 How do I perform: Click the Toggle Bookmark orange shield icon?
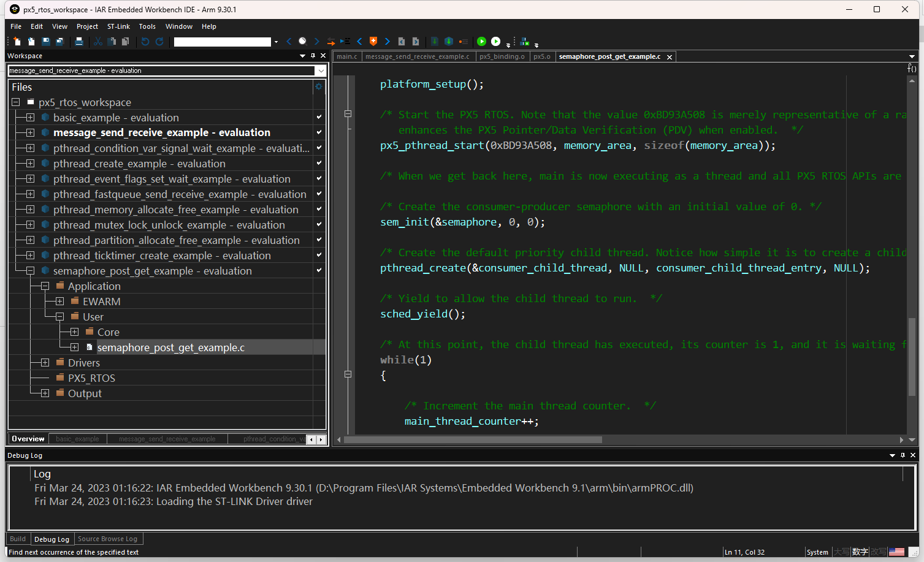(x=373, y=42)
